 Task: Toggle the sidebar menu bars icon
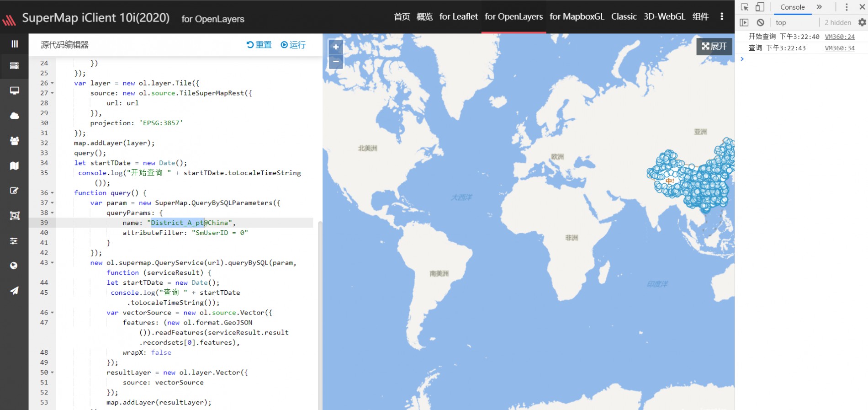(x=15, y=44)
